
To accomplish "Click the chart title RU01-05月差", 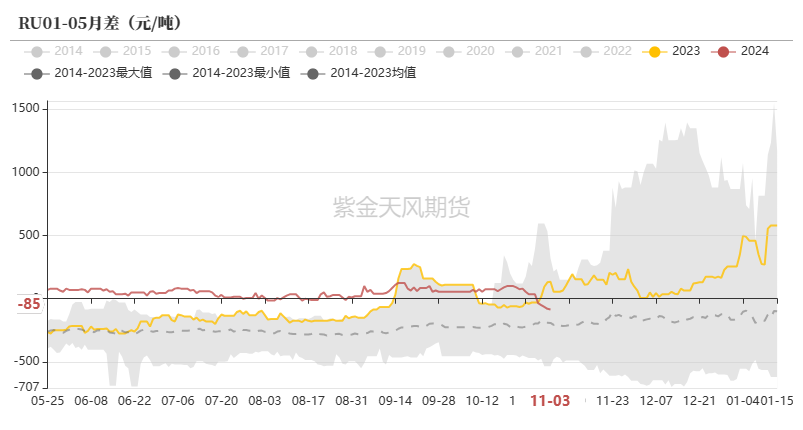I will click(x=99, y=24).
